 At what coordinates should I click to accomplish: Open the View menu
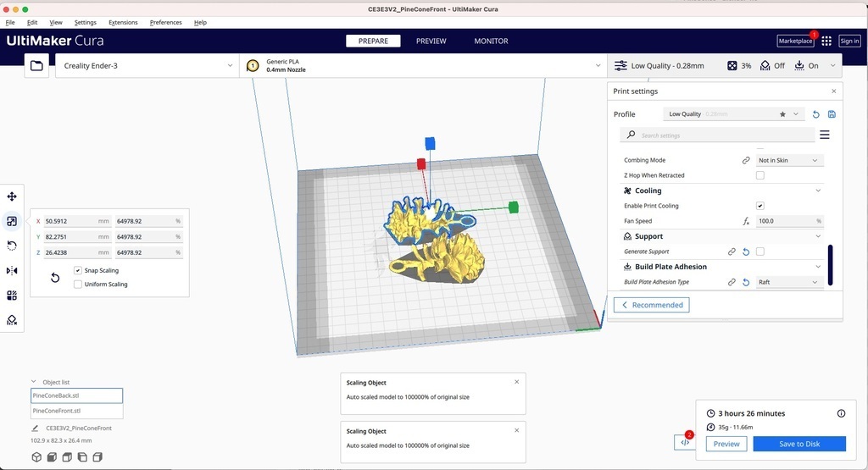coord(56,23)
